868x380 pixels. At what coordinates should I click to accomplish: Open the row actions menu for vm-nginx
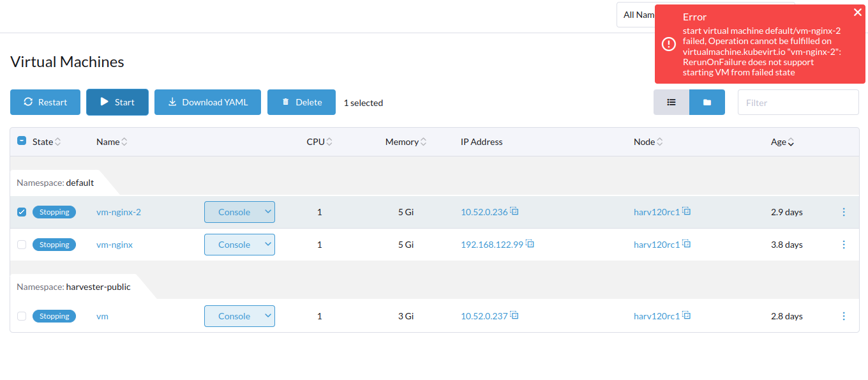pyautogui.click(x=844, y=244)
